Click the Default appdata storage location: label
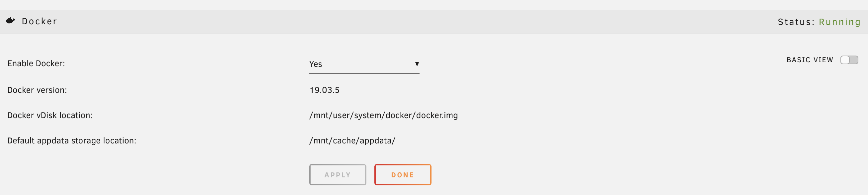 click(72, 141)
